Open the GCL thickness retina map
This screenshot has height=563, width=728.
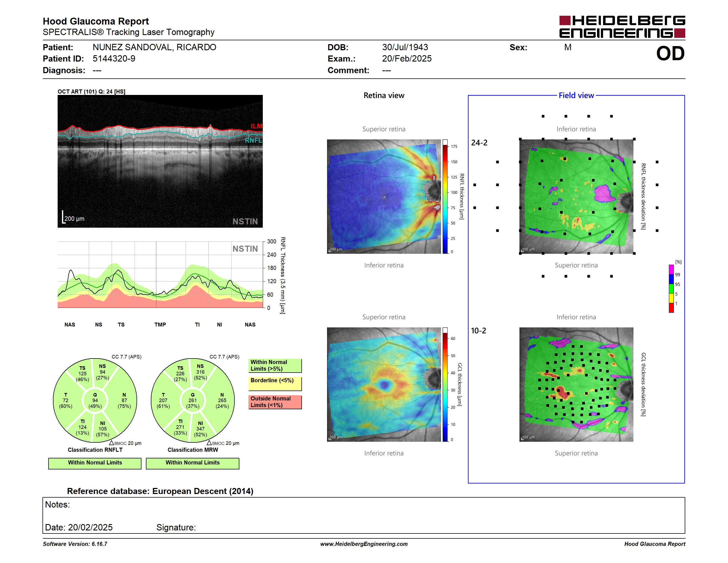click(x=384, y=384)
